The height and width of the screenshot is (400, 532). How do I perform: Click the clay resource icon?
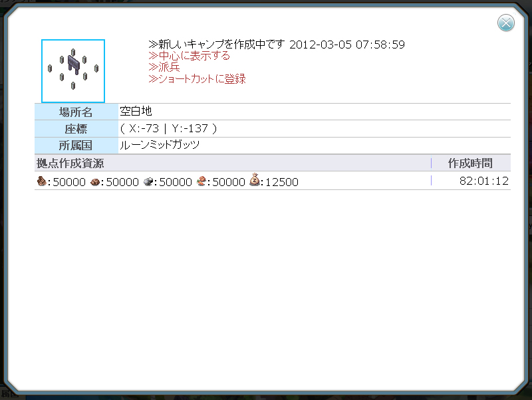click(x=95, y=182)
